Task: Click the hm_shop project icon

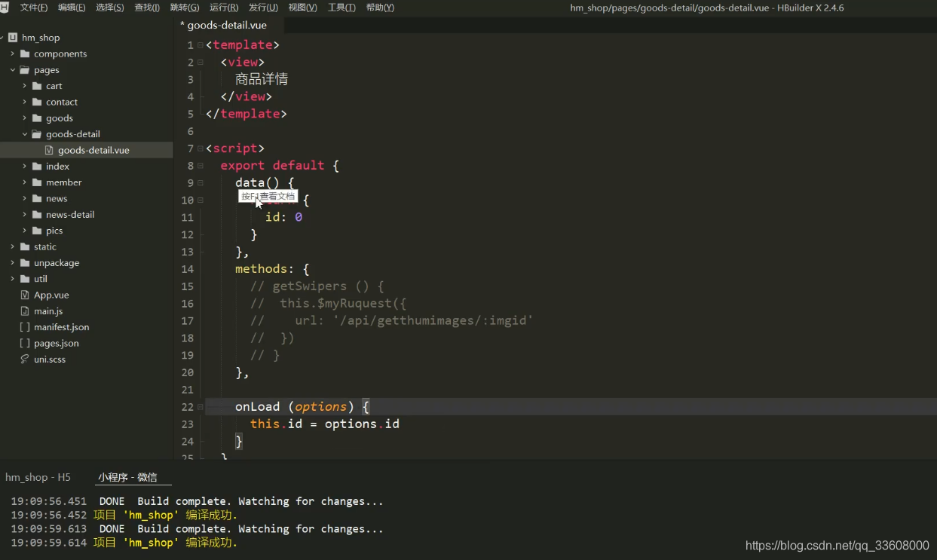Action: click(x=13, y=38)
